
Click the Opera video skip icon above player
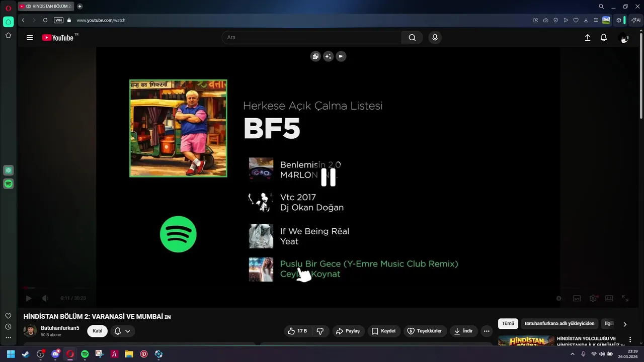tap(341, 56)
